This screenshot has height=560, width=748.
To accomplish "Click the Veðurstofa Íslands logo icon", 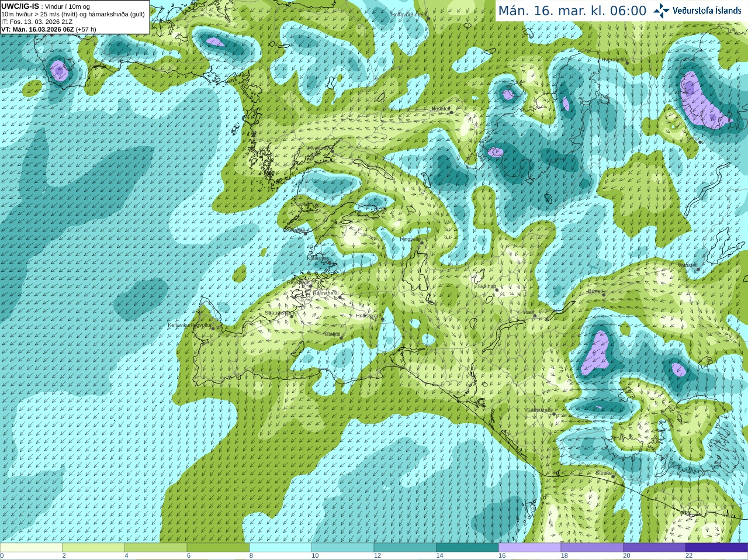I will click(662, 11).
